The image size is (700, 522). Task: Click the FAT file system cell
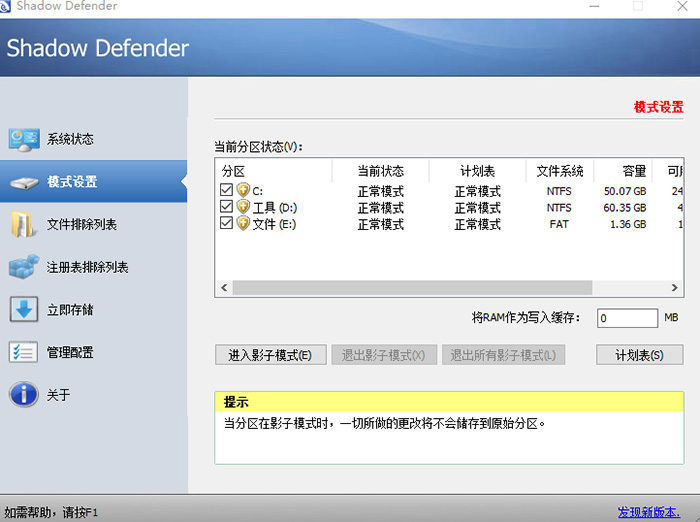[559, 224]
